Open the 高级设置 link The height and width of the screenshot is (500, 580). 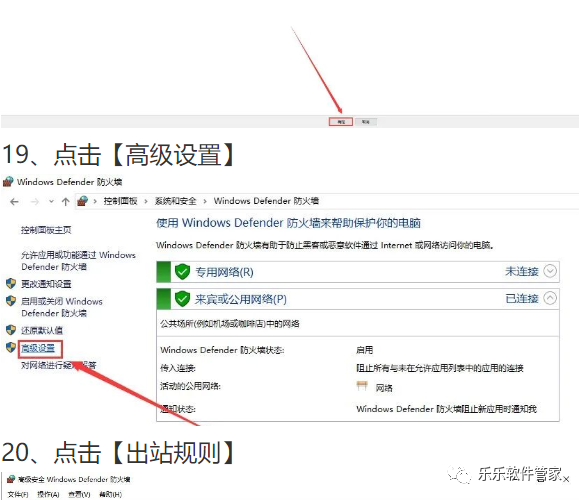pos(38,348)
